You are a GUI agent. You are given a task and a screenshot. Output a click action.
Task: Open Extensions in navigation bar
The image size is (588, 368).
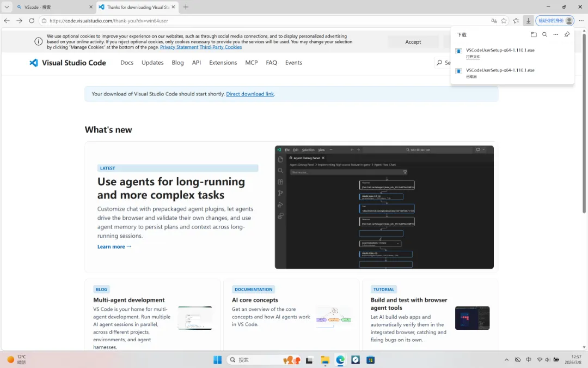tap(223, 63)
